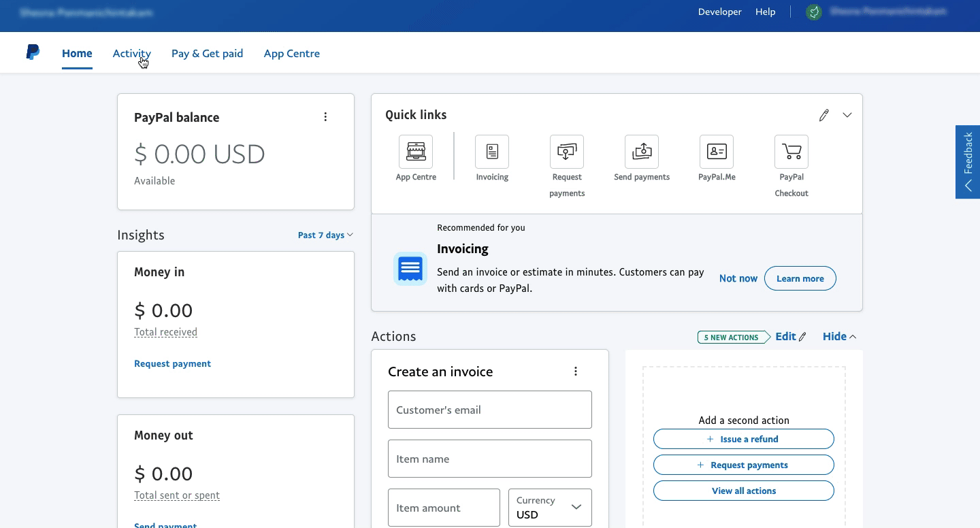Edit Quick links with the pencil icon
980x528 pixels.
click(823, 115)
